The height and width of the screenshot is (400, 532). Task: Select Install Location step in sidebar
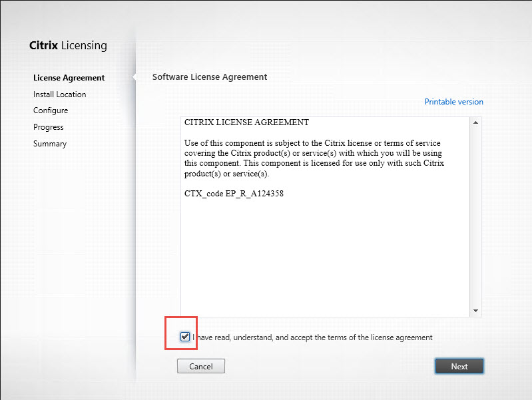[60, 95]
